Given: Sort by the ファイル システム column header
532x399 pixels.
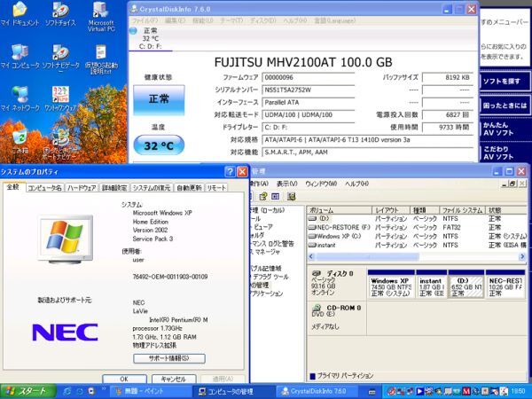Looking at the screenshot, I should pyautogui.click(x=463, y=210).
